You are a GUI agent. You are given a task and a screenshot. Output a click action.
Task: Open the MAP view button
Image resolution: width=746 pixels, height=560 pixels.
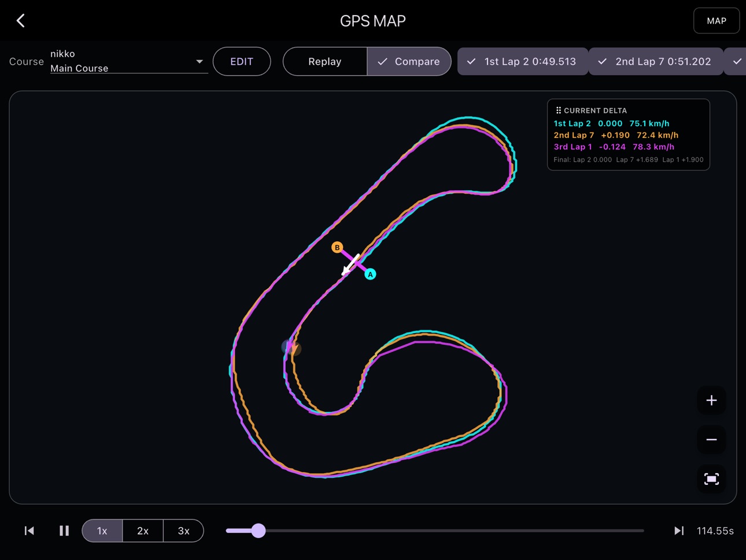click(x=717, y=21)
